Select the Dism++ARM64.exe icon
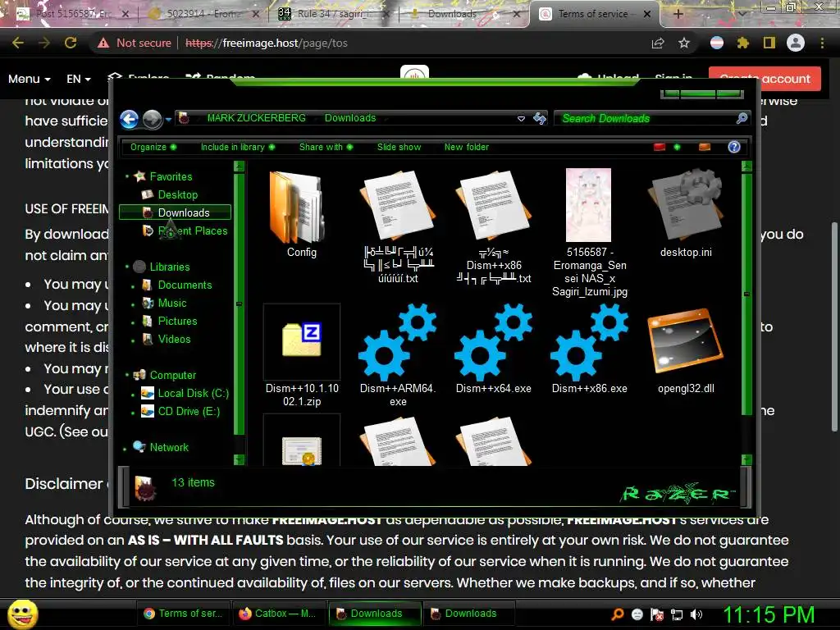Screen dimensions: 840x630 pyautogui.click(x=398, y=342)
